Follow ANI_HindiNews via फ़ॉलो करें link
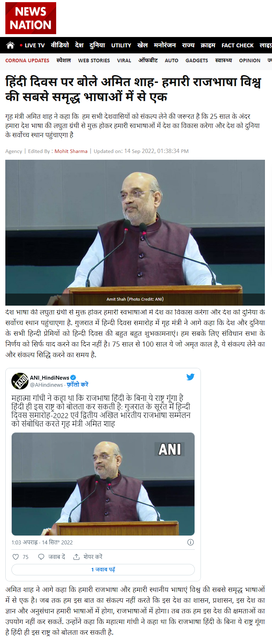 click(x=78, y=385)
